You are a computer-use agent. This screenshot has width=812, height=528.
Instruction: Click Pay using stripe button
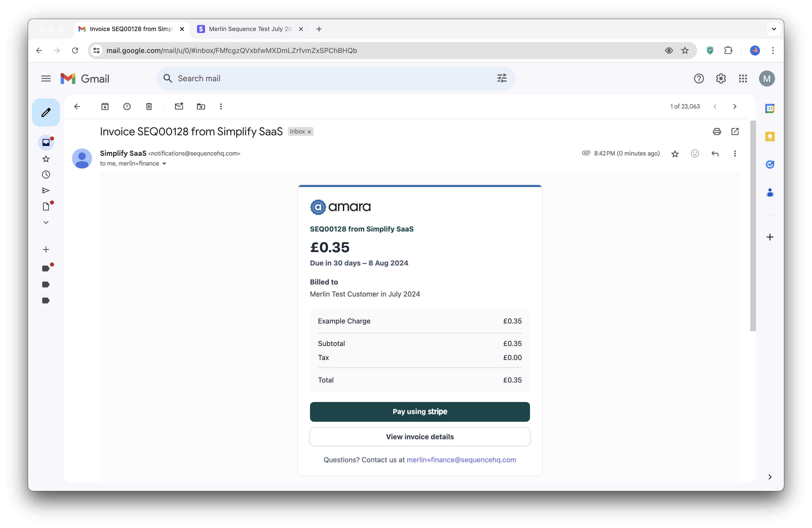[420, 412]
